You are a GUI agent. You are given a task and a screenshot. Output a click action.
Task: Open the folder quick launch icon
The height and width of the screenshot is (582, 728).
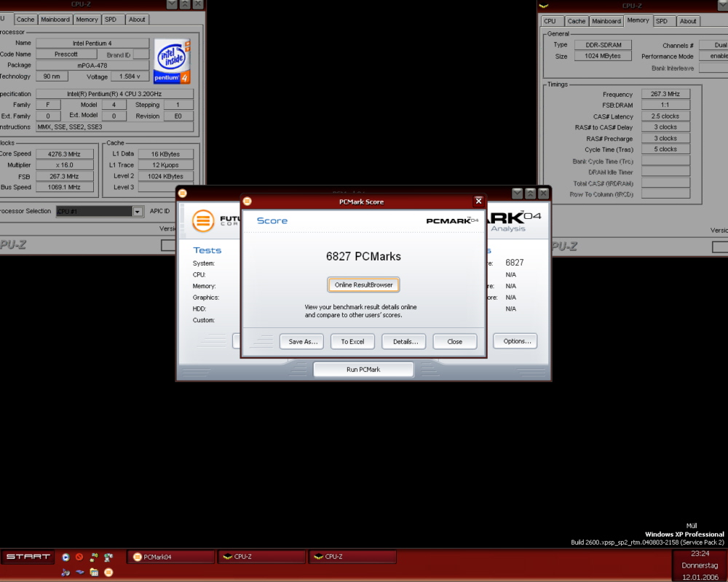[x=94, y=573]
